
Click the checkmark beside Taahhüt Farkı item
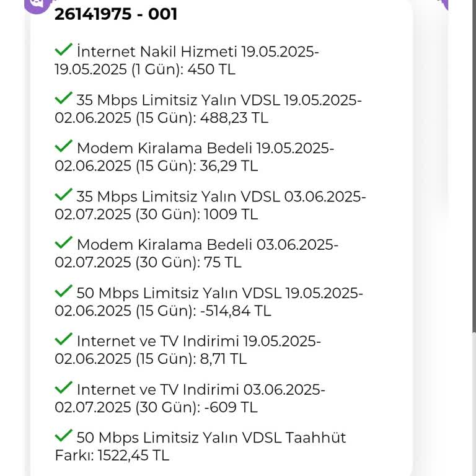(63, 436)
